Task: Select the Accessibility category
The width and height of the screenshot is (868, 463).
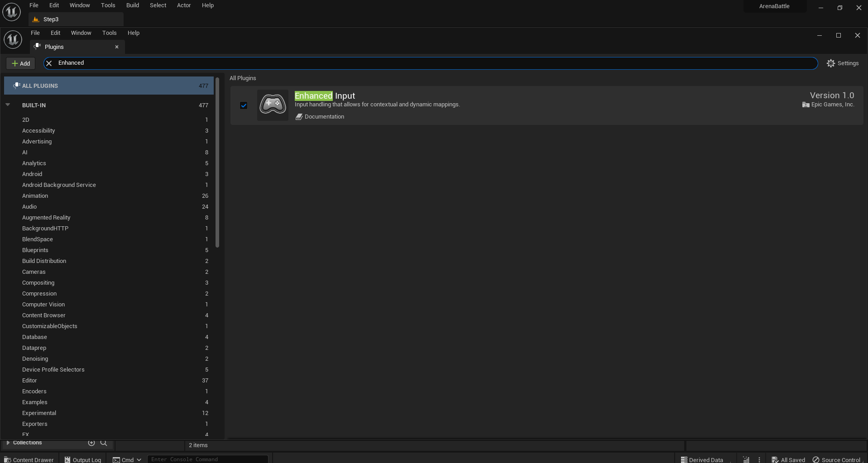Action: pyautogui.click(x=109, y=131)
